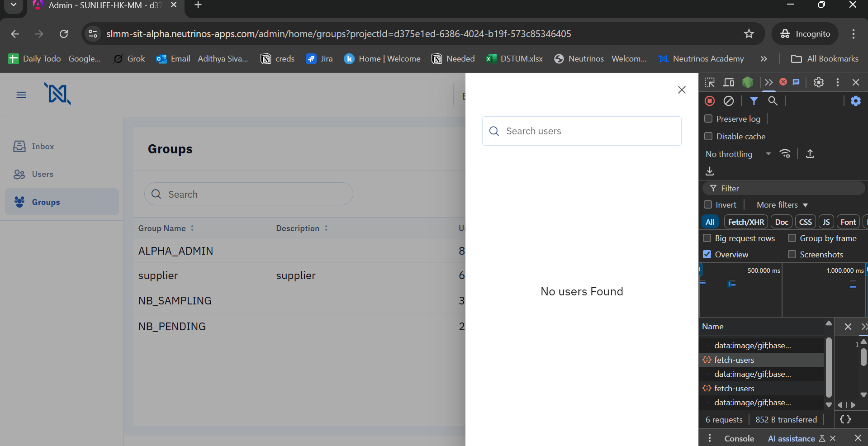
Task: Click the DevTools inspect element icon
Action: tap(710, 82)
